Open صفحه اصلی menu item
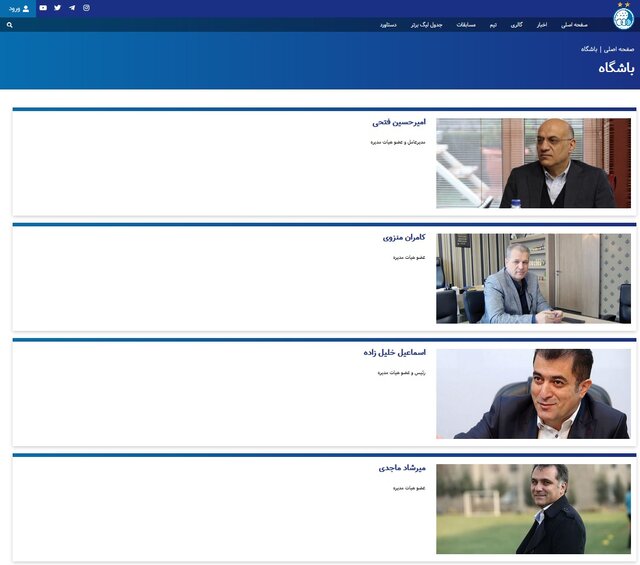This screenshot has height=565, width=640. click(x=574, y=25)
